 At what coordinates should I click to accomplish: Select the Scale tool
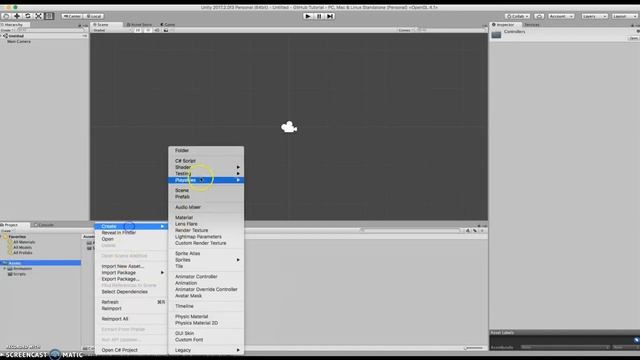(38, 16)
